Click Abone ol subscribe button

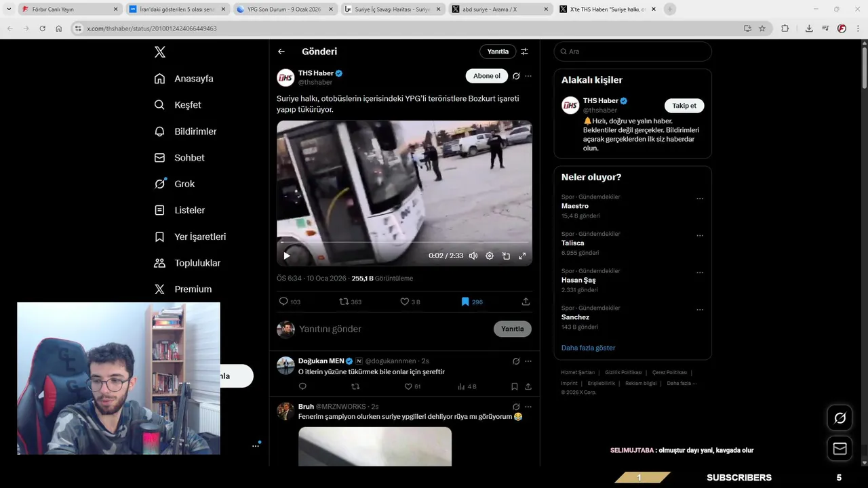[486, 76]
